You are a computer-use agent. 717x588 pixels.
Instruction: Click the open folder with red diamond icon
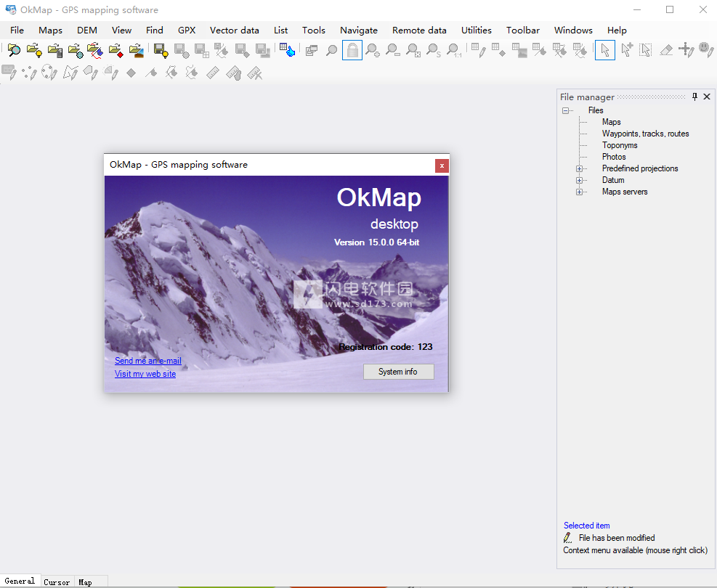coord(116,50)
